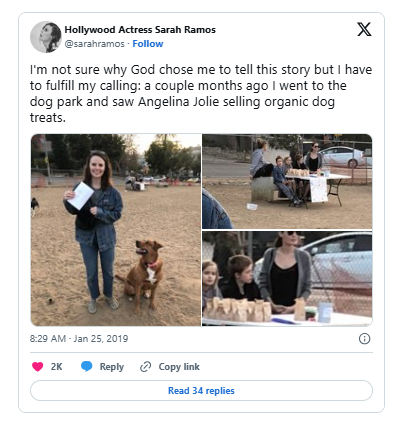Viewport: 398px width, 423px height.
Task: Click the 2K likes count
Action: (x=57, y=367)
